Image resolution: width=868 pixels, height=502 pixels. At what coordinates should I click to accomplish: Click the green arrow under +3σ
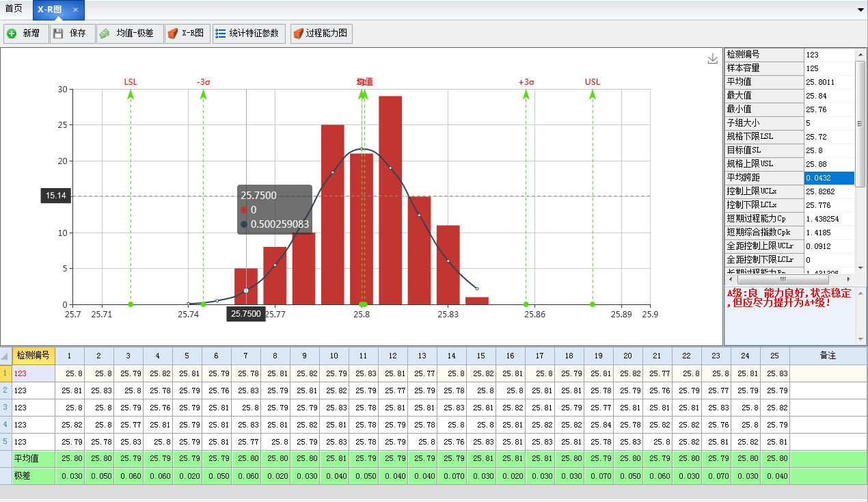[x=526, y=94]
